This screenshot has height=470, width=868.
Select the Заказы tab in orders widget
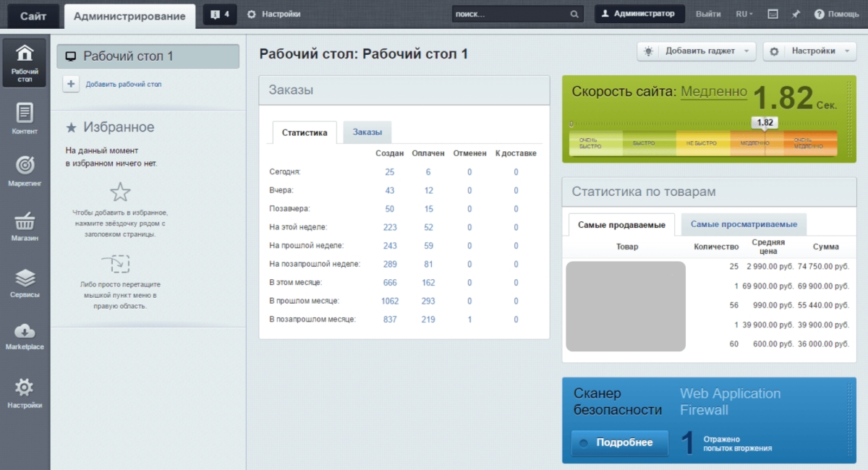[x=367, y=132]
